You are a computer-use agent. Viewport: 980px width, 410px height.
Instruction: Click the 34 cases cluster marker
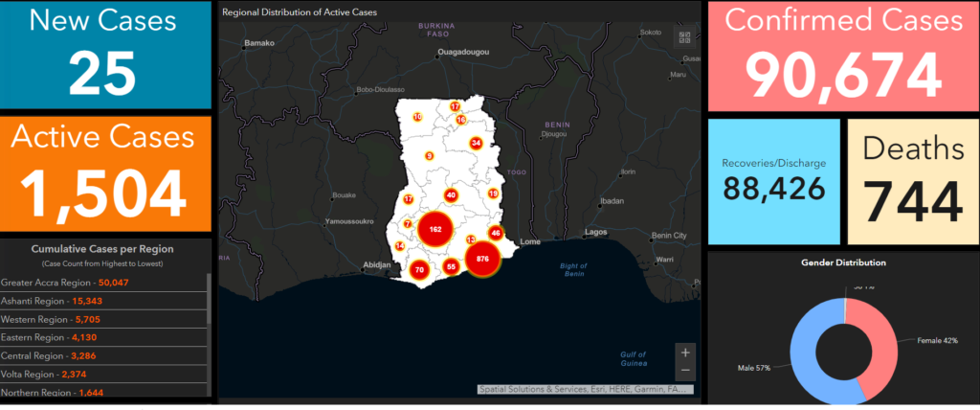pos(476,144)
